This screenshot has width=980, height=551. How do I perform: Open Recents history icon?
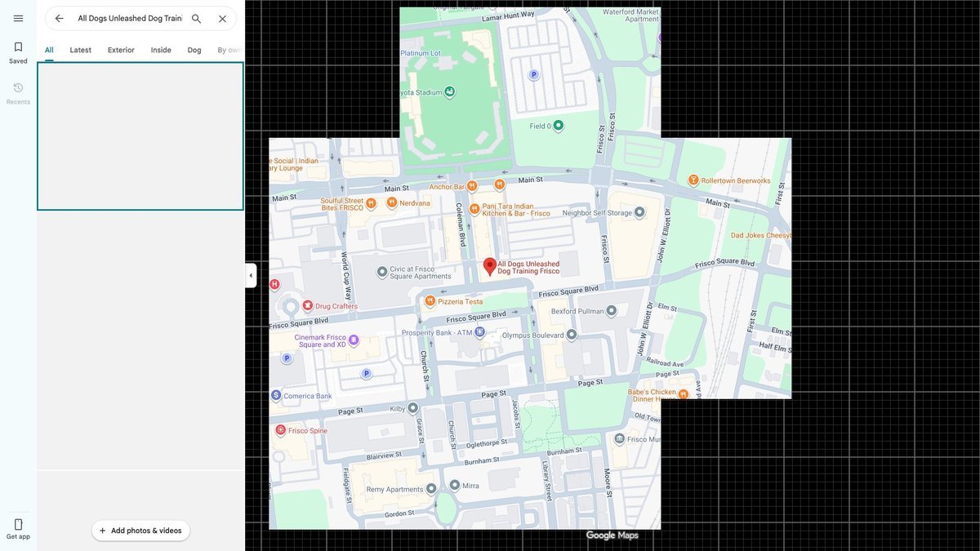pyautogui.click(x=18, y=87)
